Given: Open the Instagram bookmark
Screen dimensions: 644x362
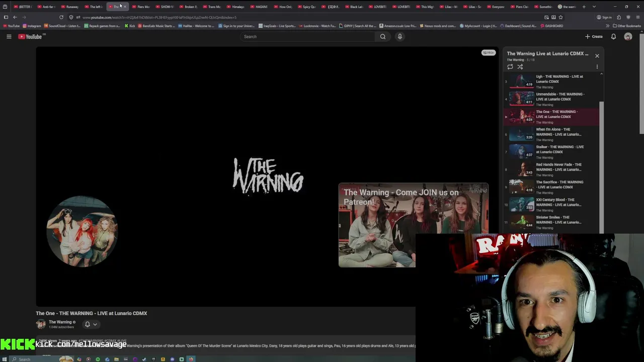Looking at the screenshot, I should pyautogui.click(x=32, y=26).
